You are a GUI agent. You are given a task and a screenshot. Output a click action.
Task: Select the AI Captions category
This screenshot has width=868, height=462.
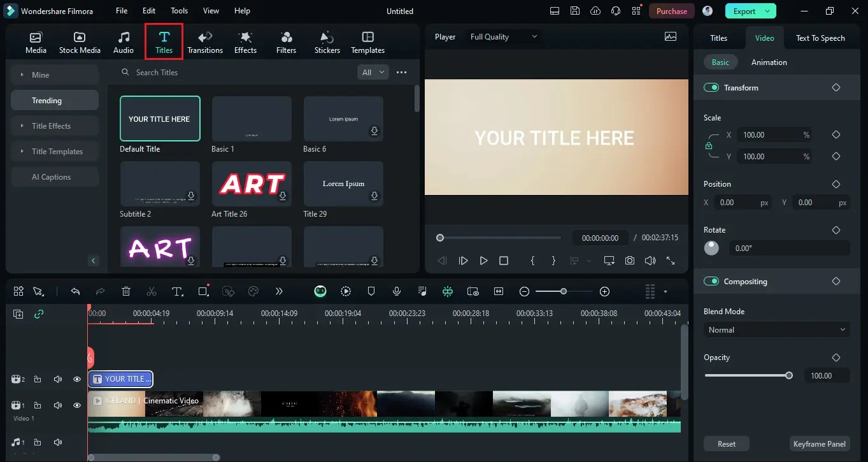coord(55,177)
